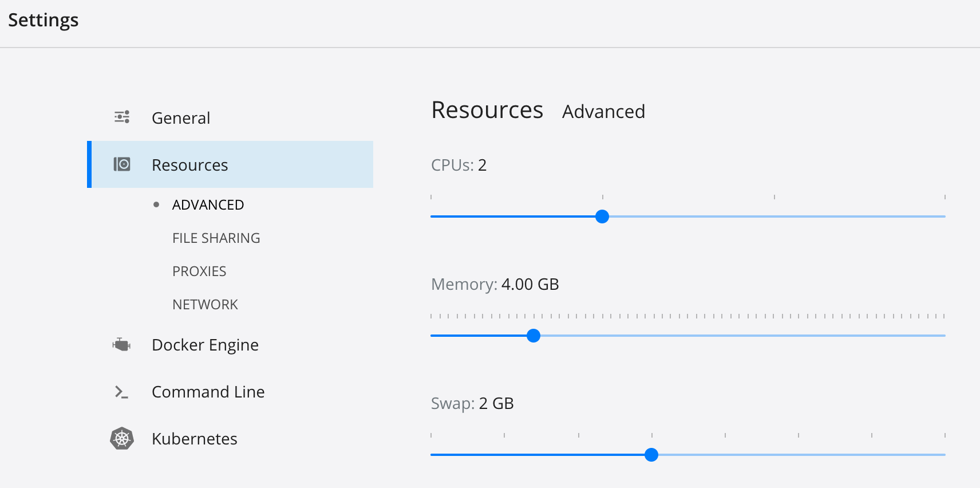This screenshot has width=980, height=488.
Task: Open the Docker Engine settings
Action: [205, 345]
